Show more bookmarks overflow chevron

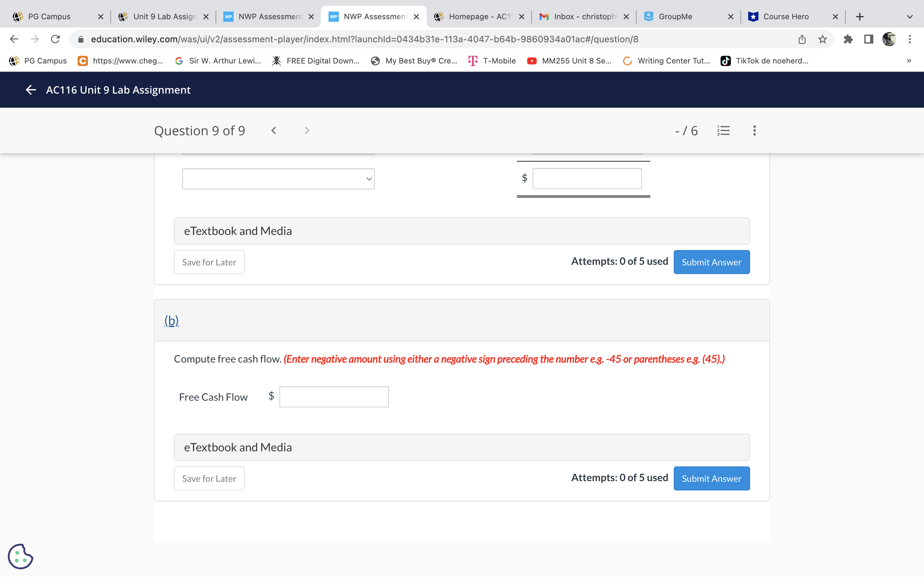click(x=909, y=61)
